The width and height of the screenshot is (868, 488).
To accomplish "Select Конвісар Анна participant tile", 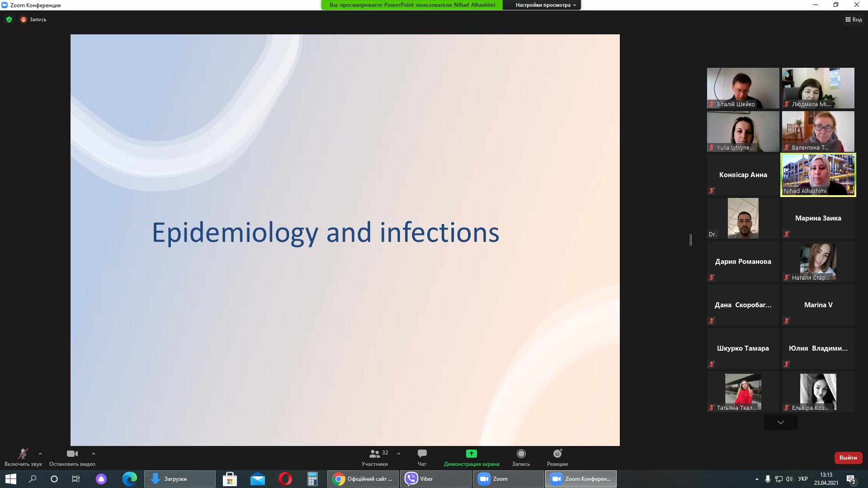I will (x=743, y=175).
